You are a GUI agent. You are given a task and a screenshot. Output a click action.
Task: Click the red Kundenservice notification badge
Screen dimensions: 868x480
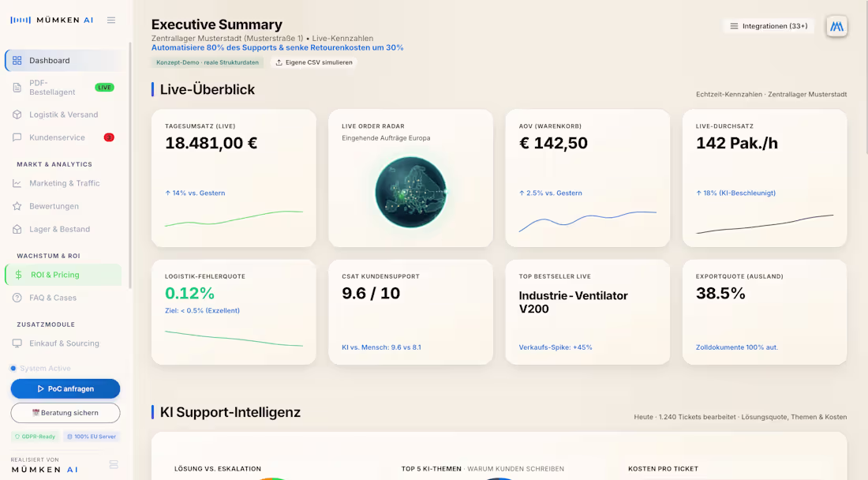109,137
